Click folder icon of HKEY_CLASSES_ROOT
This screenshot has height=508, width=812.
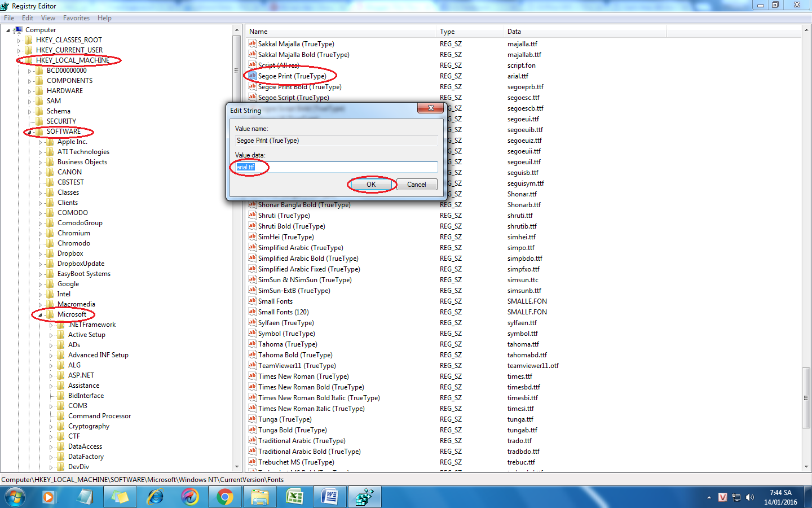pos(29,40)
